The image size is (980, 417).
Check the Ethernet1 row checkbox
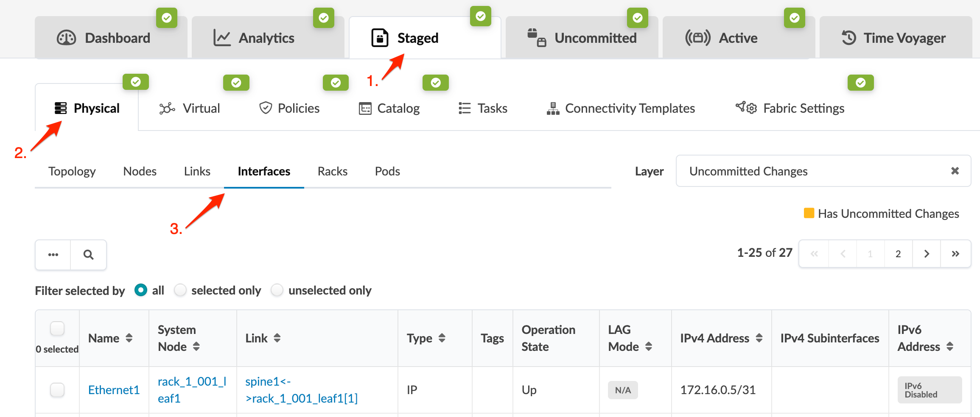(57, 389)
